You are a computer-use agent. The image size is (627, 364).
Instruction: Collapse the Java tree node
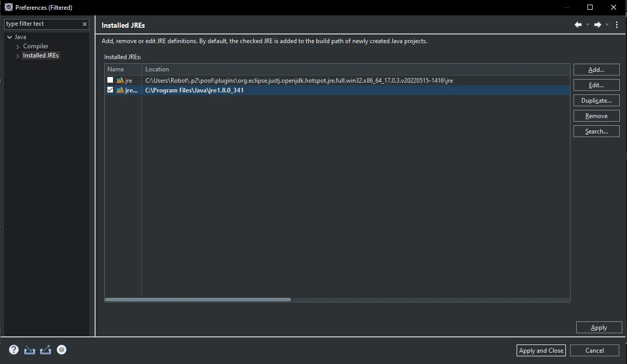pos(10,37)
